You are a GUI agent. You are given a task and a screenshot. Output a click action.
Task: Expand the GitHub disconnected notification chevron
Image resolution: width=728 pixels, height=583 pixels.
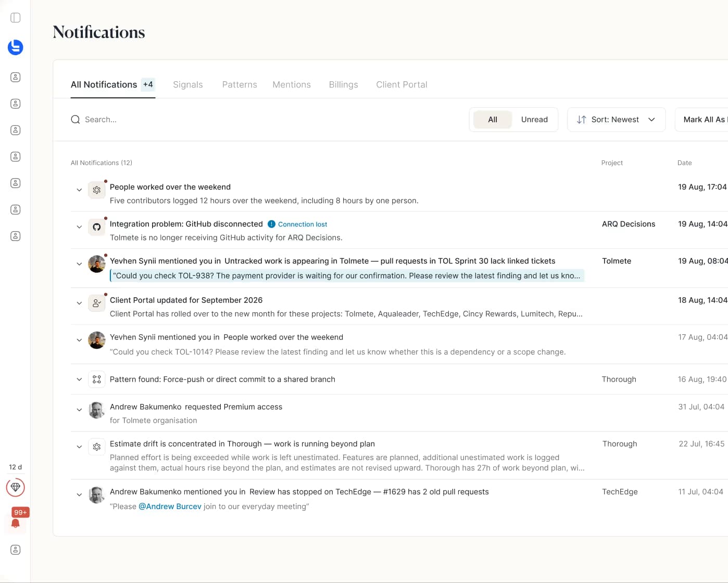click(79, 227)
